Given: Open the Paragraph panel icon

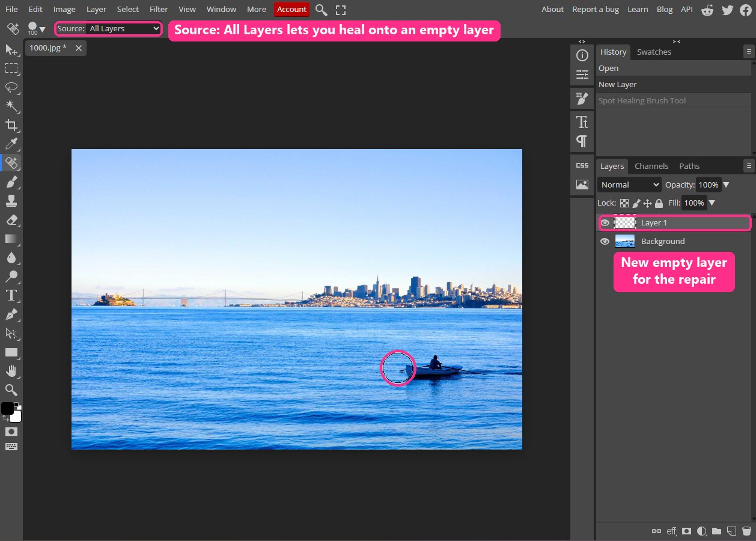Looking at the screenshot, I should 582,141.
